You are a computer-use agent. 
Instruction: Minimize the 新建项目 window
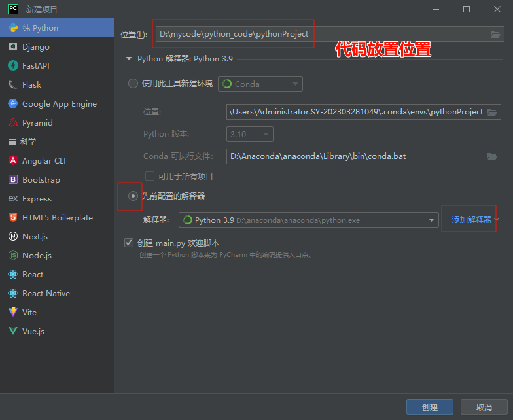coord(436,9)
